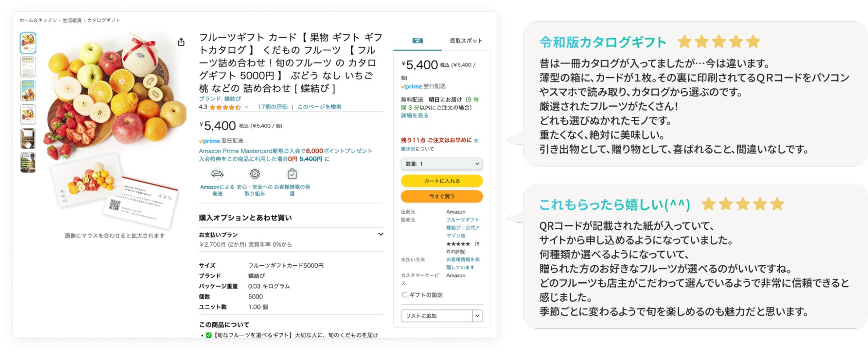Click the 今すぐ買う button

coord(442,196)
